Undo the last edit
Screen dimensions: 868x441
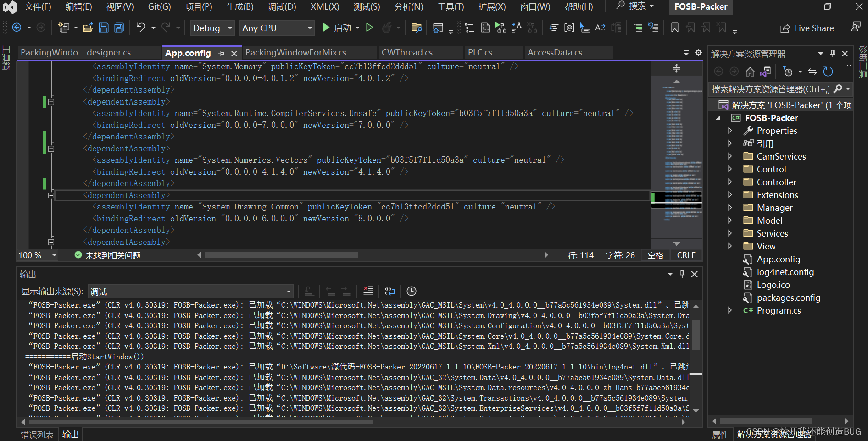(x=140, y=28)
